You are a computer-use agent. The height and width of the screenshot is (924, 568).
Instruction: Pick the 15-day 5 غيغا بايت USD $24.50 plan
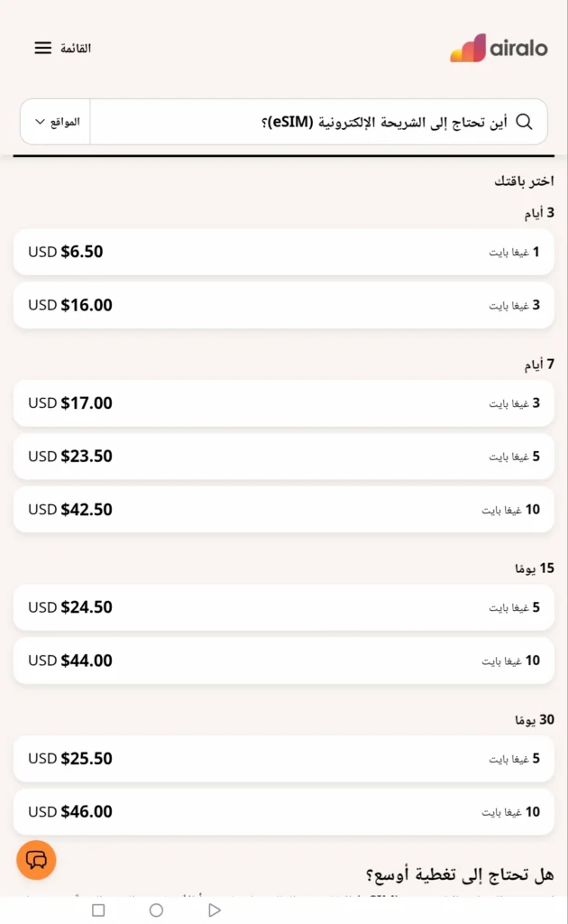click(x=284, y=606)
